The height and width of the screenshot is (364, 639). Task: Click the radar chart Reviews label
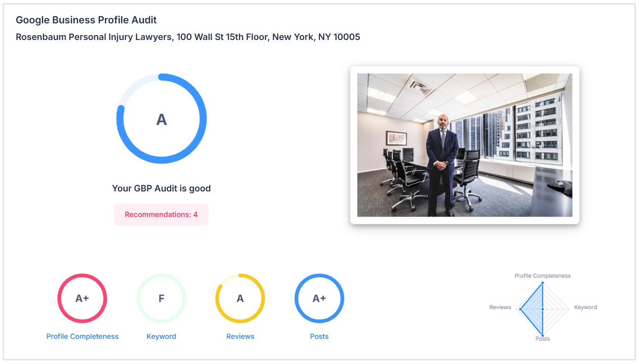click(x=500, y=307)
